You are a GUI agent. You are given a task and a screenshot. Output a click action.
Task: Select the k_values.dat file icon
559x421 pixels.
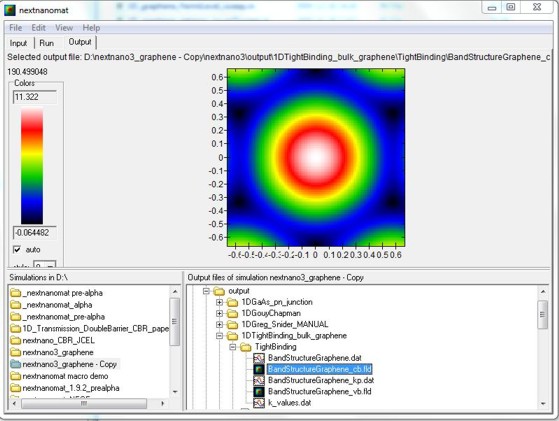click(259, 403)
